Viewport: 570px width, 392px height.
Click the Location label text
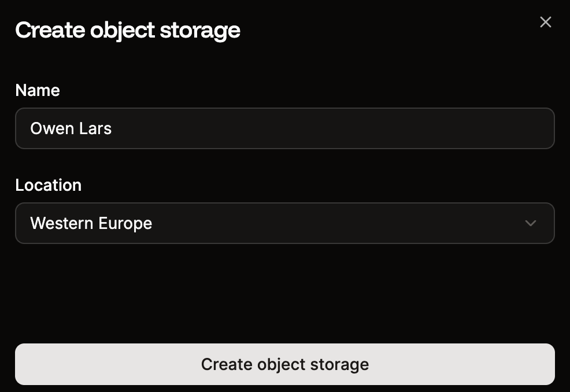(x=48, y=185)
